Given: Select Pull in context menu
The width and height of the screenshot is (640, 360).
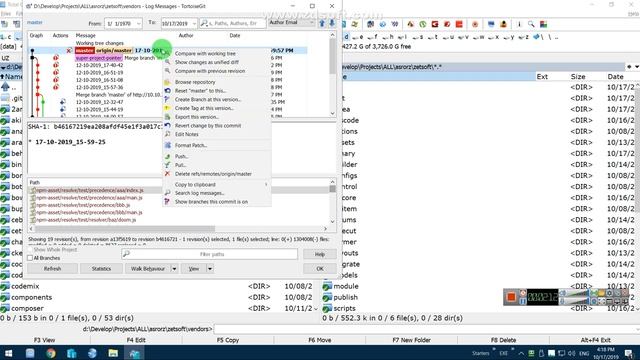Looking at the screenshot, I should coord(180,165).
